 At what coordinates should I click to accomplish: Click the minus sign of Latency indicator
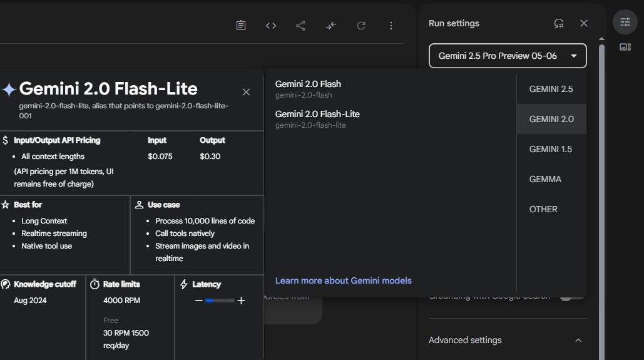pyautogui.click(x=199, y=301)
